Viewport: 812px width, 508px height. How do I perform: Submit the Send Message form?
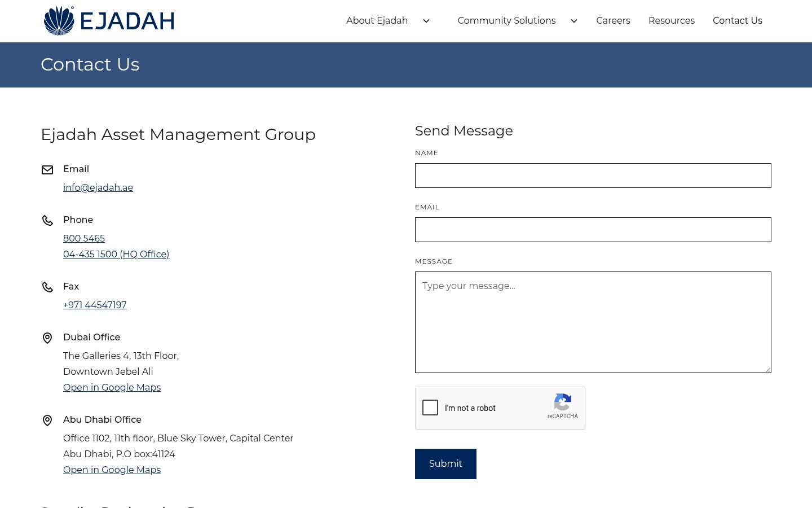click(445, 464)
